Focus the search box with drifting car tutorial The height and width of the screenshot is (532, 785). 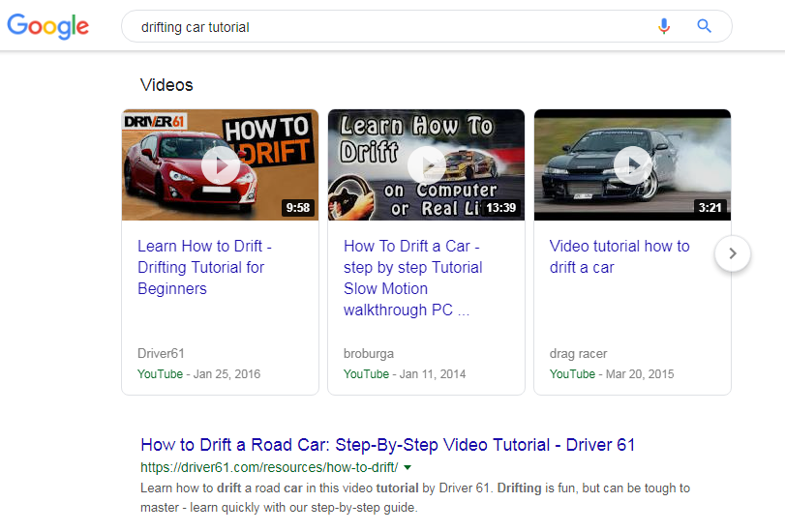[427, 26]
